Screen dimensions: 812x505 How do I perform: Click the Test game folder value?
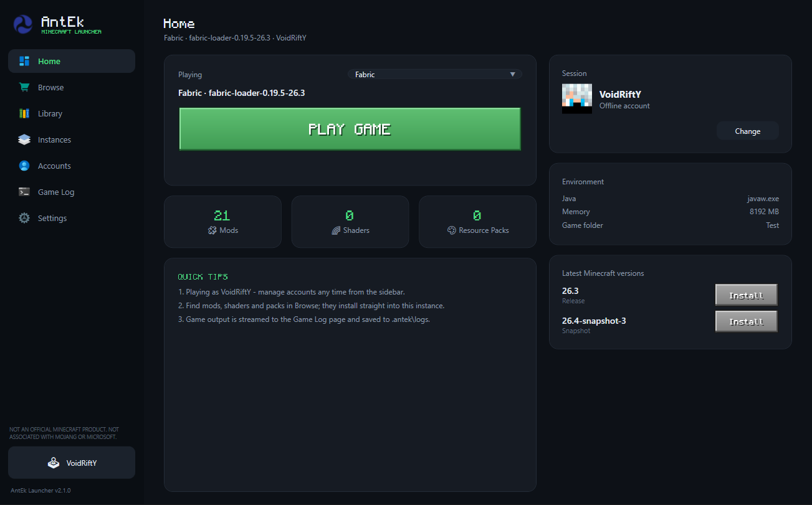click(773, 225)
